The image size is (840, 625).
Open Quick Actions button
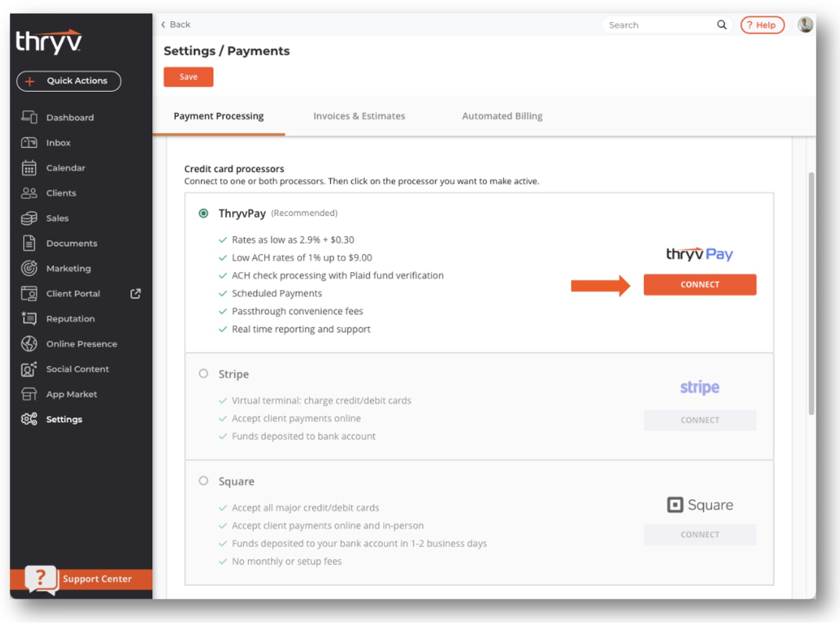coord(69,81)
